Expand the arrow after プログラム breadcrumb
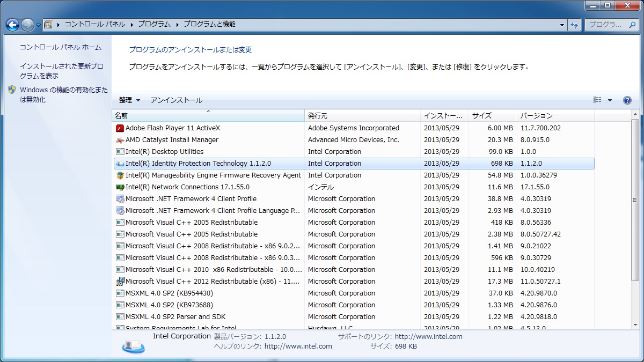The height and width of the screenshot is (362, 644). (177, 24)
